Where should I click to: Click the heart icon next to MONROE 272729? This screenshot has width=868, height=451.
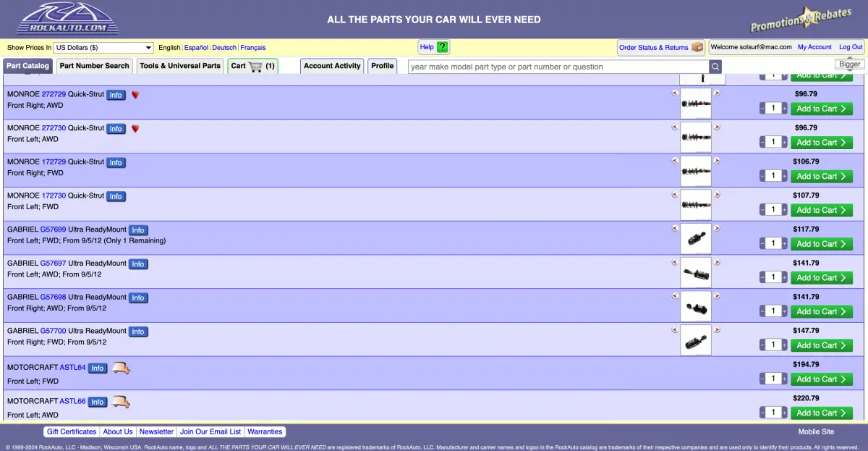point(135,95)
